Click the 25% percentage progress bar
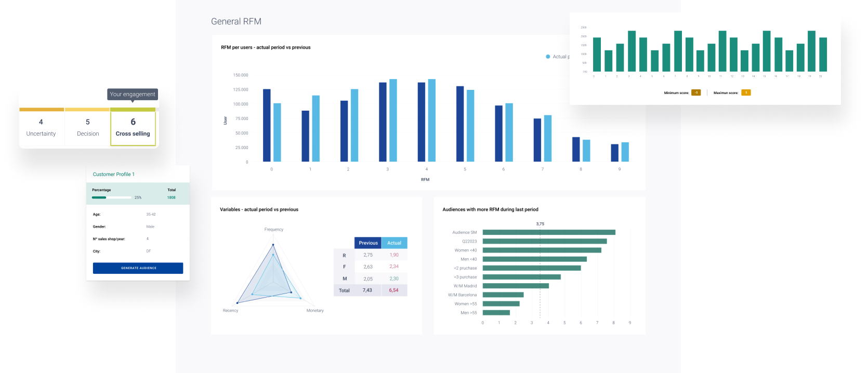 [112, 197]
